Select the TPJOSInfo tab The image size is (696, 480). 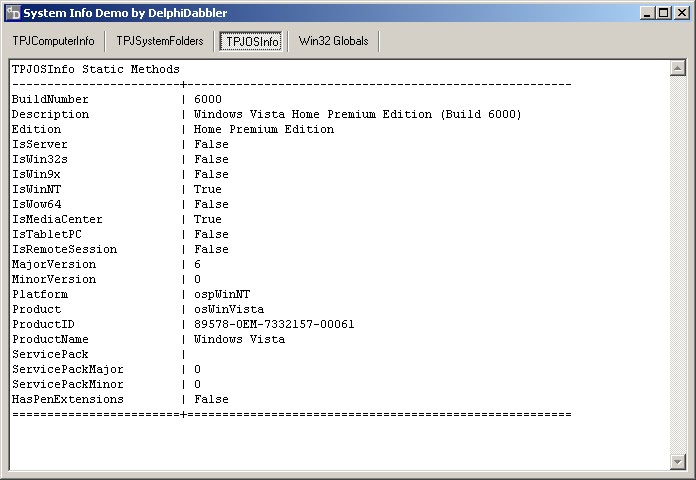252,41
